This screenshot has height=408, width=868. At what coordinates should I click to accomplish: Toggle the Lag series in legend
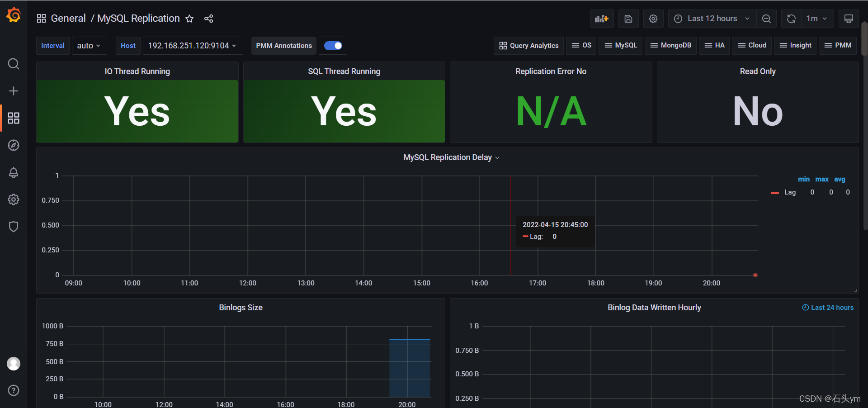point(790,192)
